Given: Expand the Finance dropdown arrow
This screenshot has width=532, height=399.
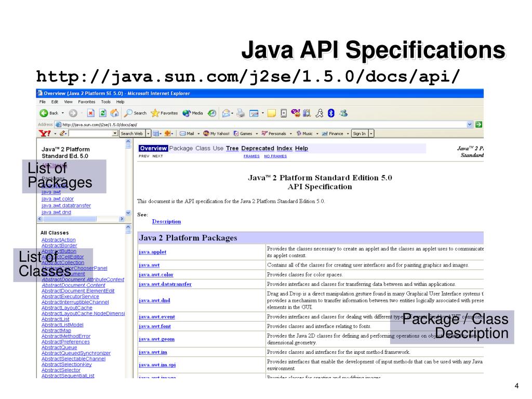Looking at the screenshot, I should coord(348,134).
